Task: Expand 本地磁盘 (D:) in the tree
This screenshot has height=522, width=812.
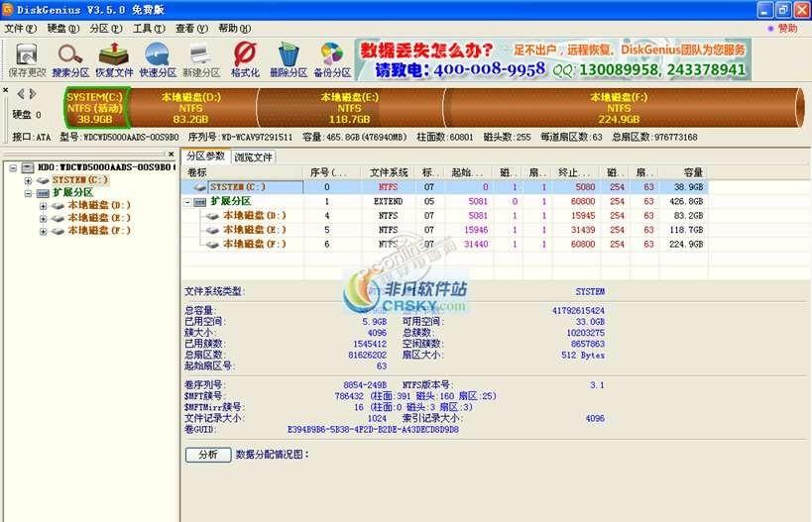Action: point(43,206)
